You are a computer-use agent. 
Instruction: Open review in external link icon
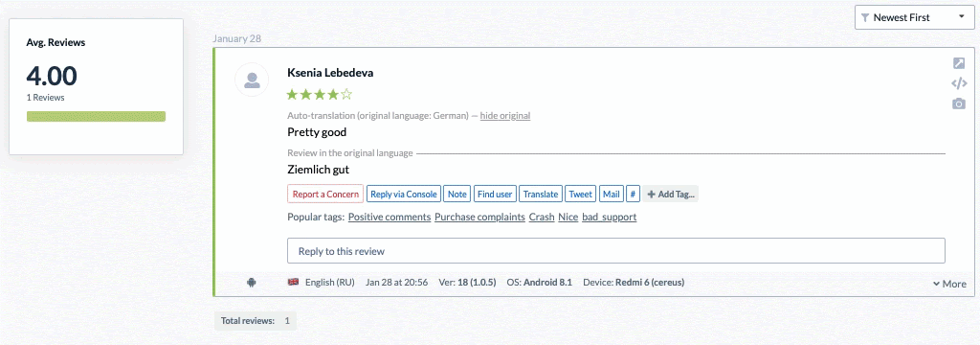[959, 63]
